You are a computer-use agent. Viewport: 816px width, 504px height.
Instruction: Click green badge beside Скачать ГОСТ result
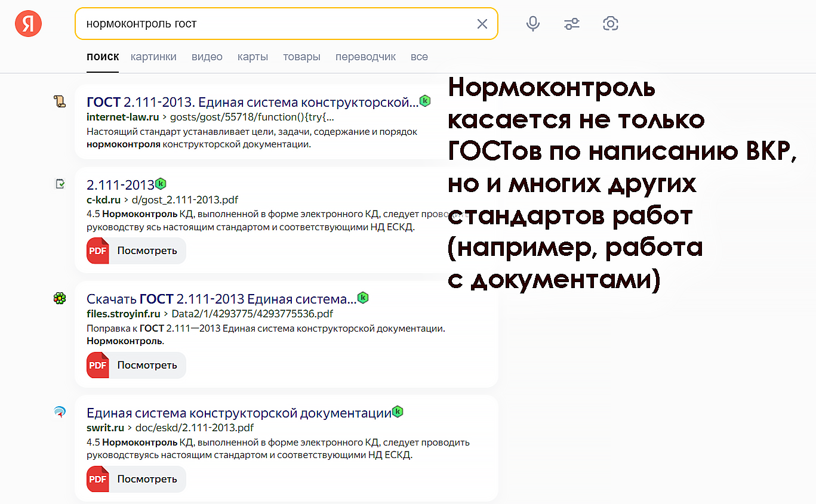tap(363, 298)
